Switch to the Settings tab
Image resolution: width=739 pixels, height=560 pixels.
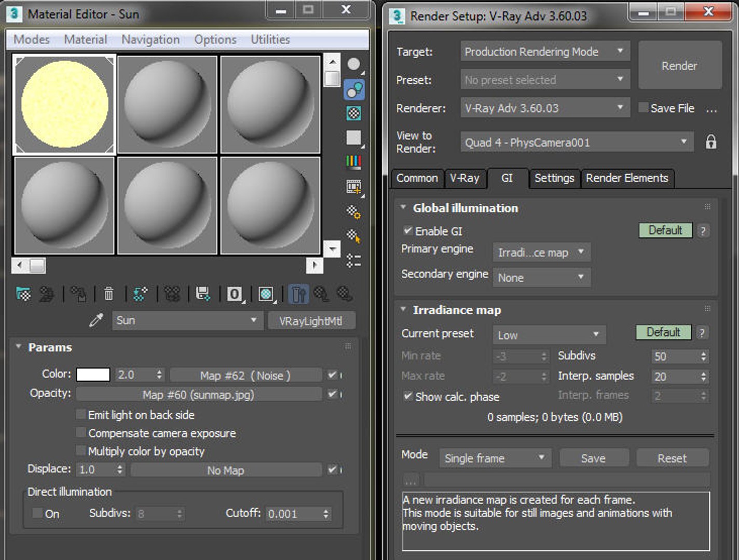point(554,178)
